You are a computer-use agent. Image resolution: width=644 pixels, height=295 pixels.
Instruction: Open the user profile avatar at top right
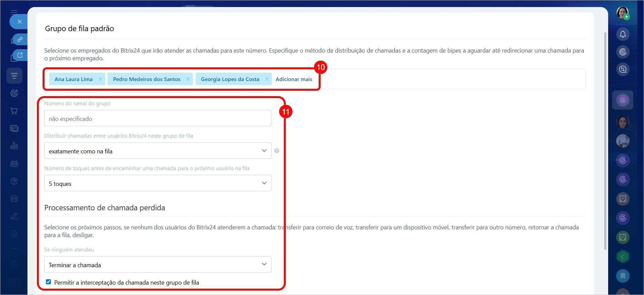click(x=622, y=12)
